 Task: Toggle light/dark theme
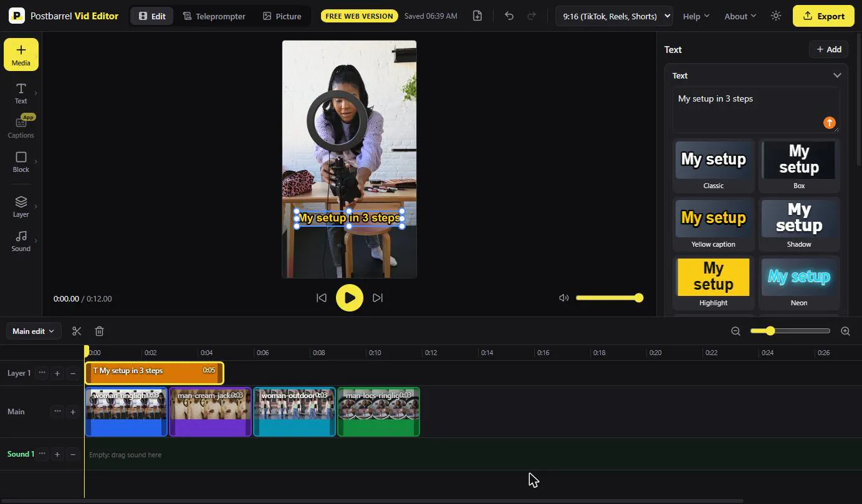776,16
